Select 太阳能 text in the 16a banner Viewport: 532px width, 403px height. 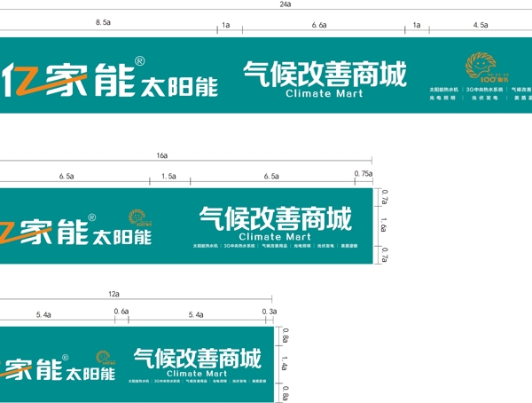121,237
